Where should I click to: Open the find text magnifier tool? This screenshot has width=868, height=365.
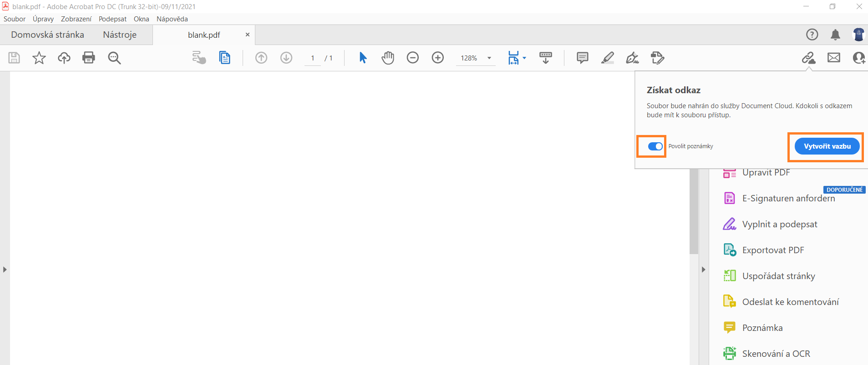coord(114,58)
